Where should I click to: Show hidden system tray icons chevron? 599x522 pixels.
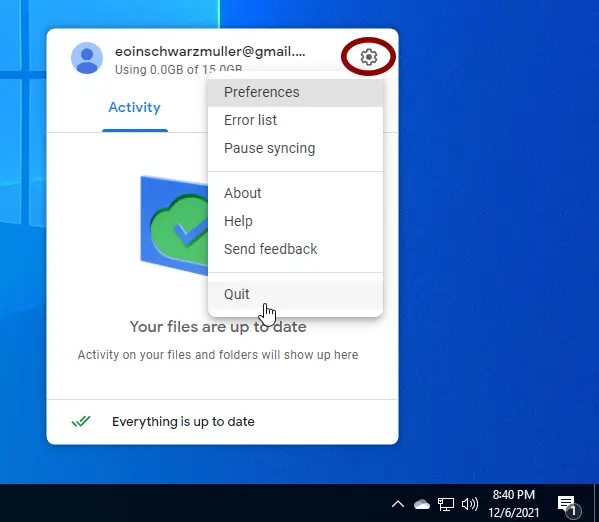point(398,504)
